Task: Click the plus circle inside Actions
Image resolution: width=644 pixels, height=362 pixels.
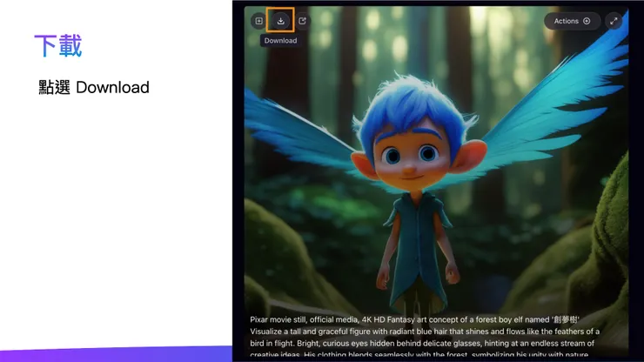Action: [x=587, y=21]
